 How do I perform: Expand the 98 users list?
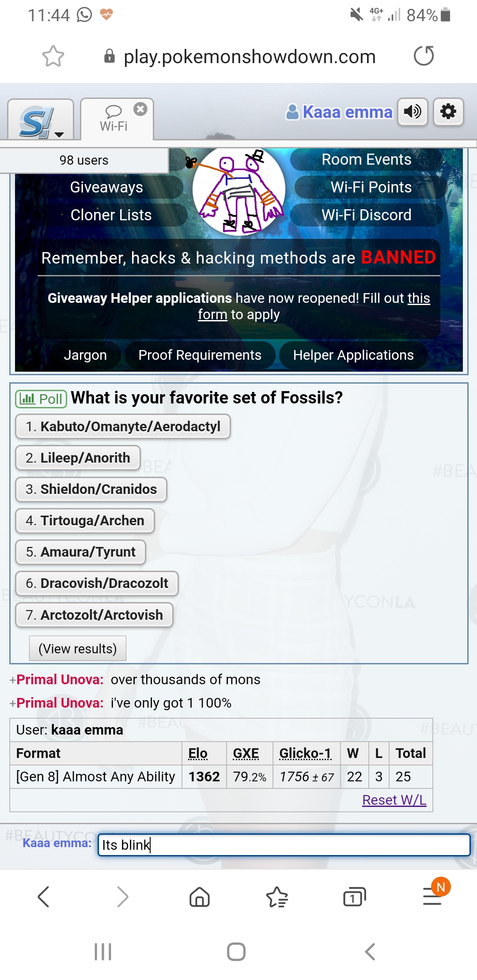84,160
